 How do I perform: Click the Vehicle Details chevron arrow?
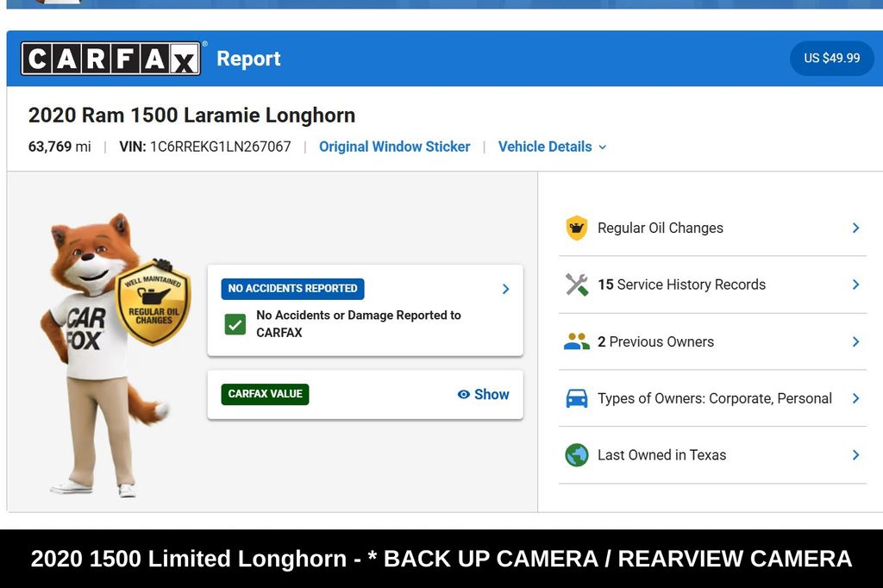pyautogui.click(x=603, y=147)
